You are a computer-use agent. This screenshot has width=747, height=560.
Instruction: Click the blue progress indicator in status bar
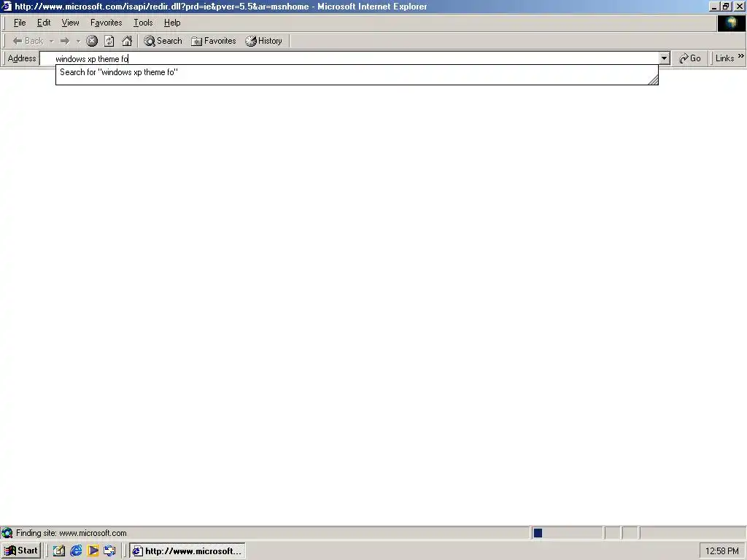[538, 533]
